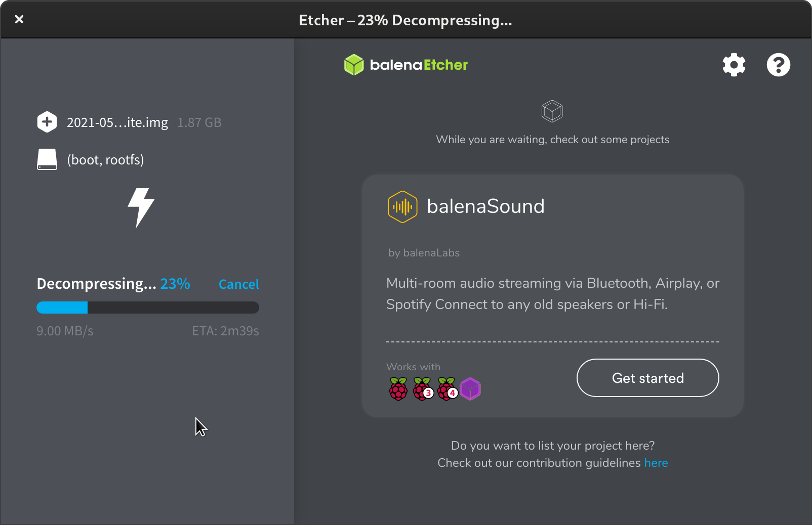
Task: Click the image file plus icon
Action: [x=47, y=122]
